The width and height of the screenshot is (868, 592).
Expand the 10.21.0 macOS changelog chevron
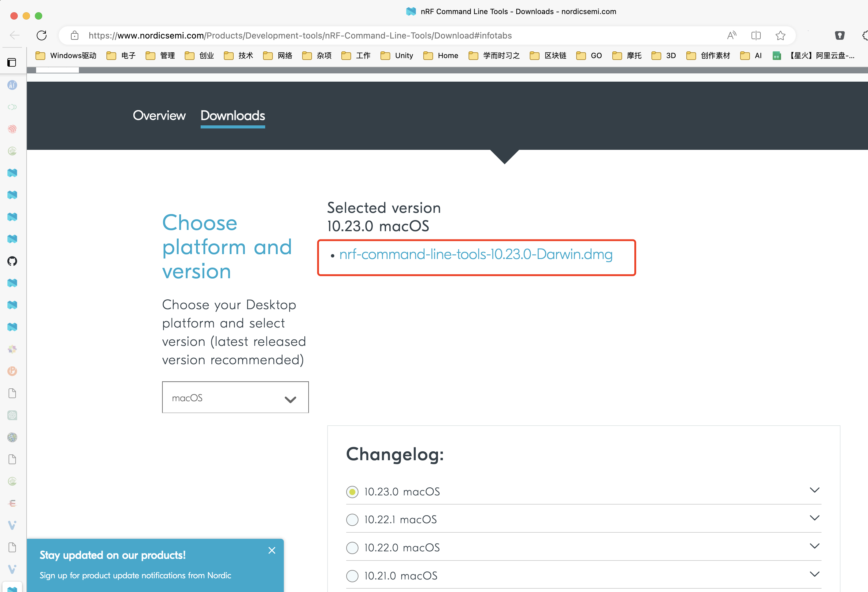pyautogui.click(x=814, y=574)
